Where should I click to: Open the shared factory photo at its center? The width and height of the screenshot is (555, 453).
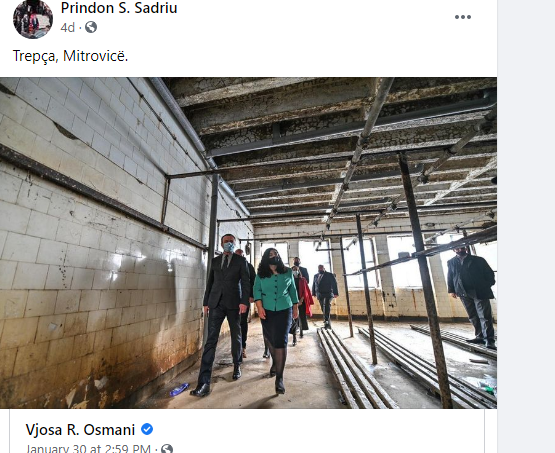tap(248, 243)
